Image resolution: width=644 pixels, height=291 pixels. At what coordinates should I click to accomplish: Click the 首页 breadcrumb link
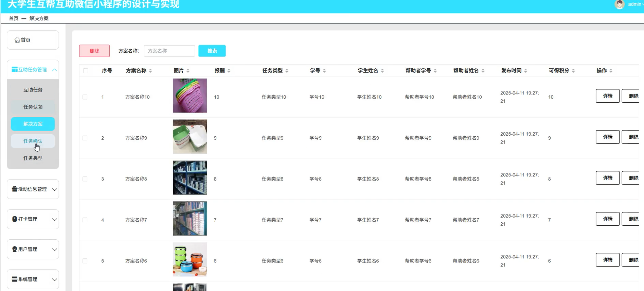point(14,18)
